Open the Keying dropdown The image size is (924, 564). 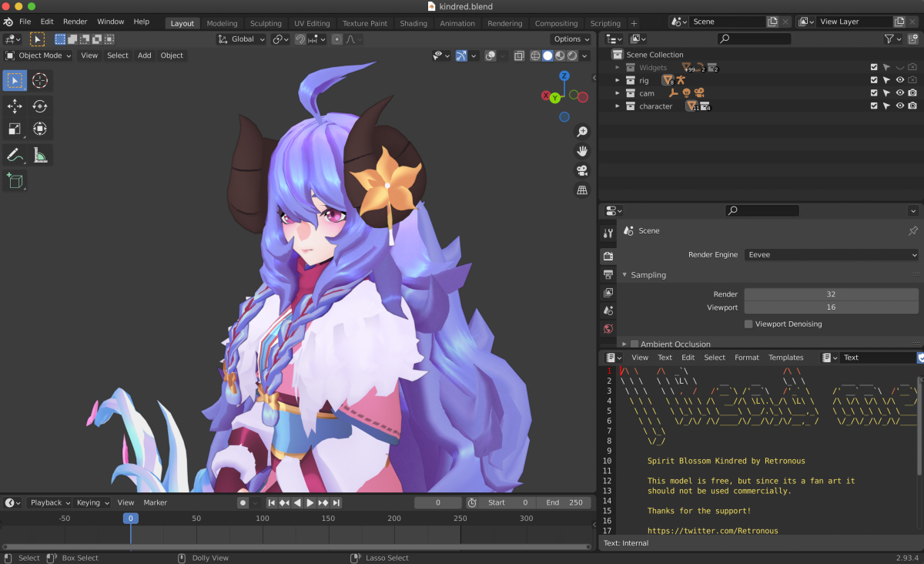[92, 502]
